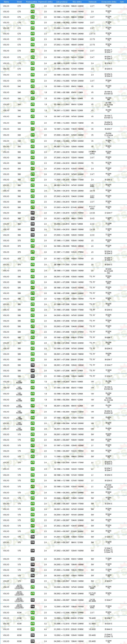Click diesel ON icon in S60 136kW/185KM row
This screenshot has height=644, width=127.
click(32, 229)
